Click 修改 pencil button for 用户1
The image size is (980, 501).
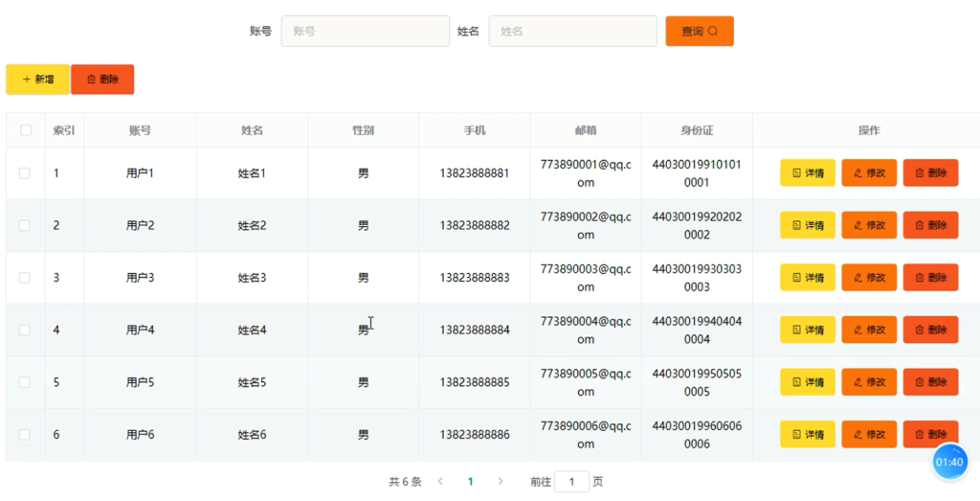pos(869,172)
